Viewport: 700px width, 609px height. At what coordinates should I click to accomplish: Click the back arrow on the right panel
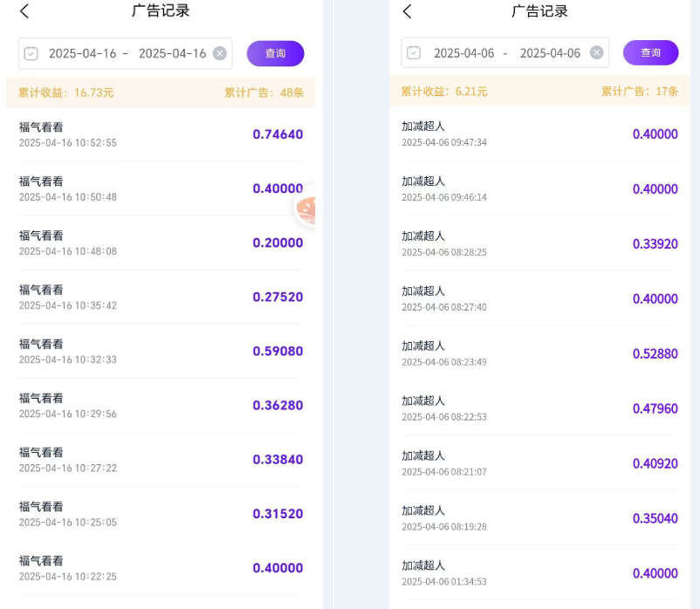tap(408, 11)
